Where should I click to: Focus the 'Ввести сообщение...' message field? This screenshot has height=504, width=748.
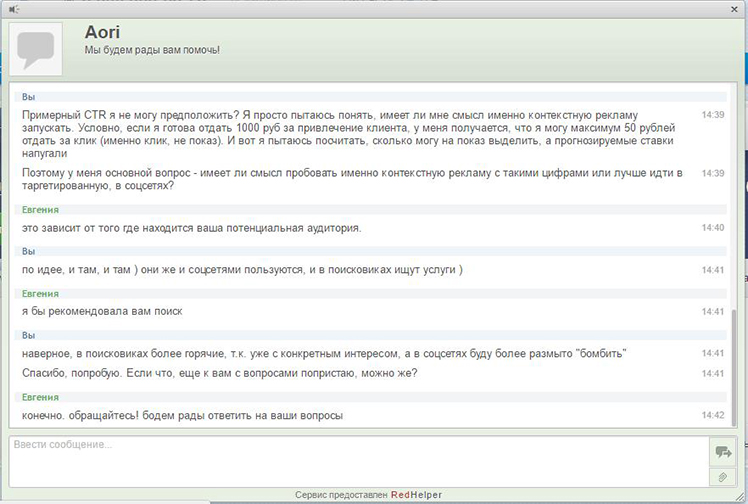358,461
